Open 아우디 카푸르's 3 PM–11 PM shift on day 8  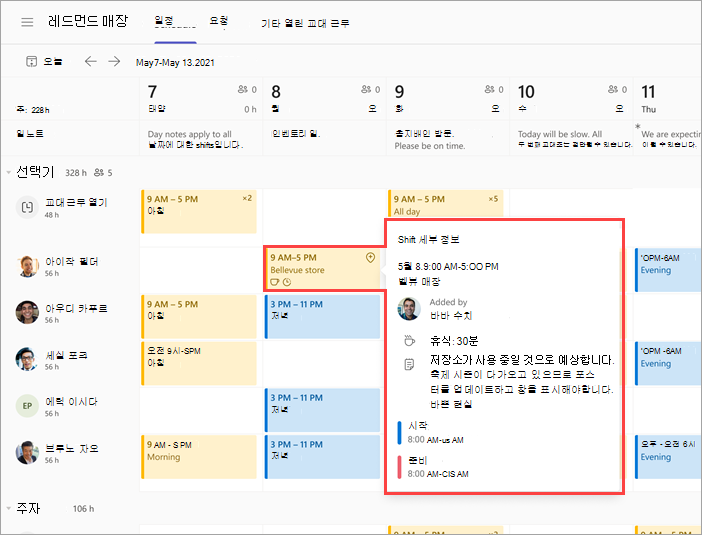tap(322, 317)
